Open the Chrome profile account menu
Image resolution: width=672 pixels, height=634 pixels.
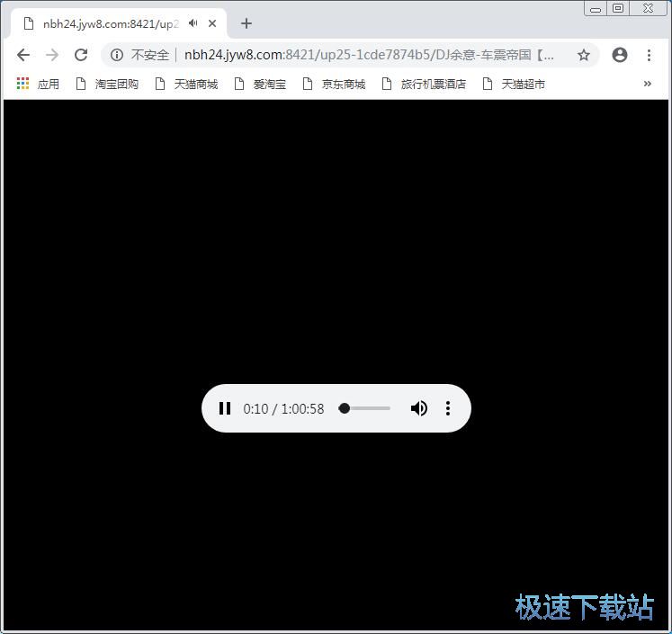coord(619,55)
